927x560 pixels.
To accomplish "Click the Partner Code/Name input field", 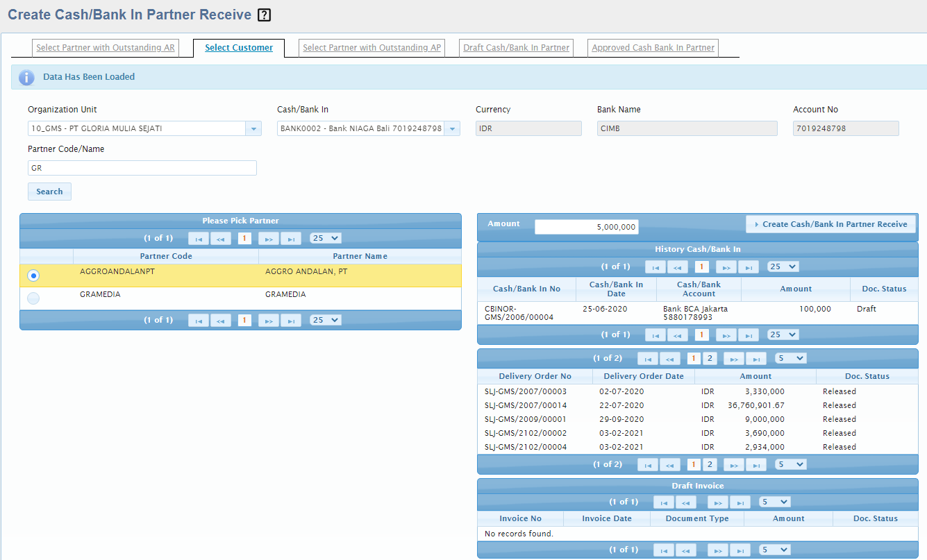I will tap(142, 168).
